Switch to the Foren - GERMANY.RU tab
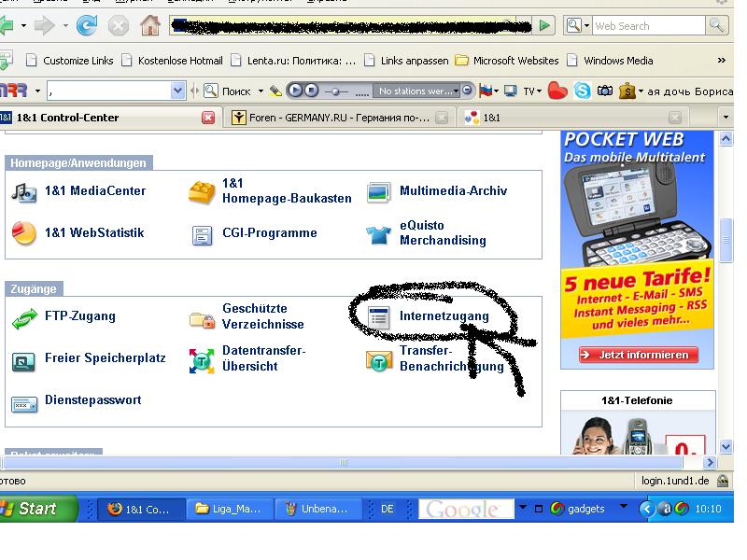Image resolution: width=747 pixels, height=560 pixels. tap(339, 118)
